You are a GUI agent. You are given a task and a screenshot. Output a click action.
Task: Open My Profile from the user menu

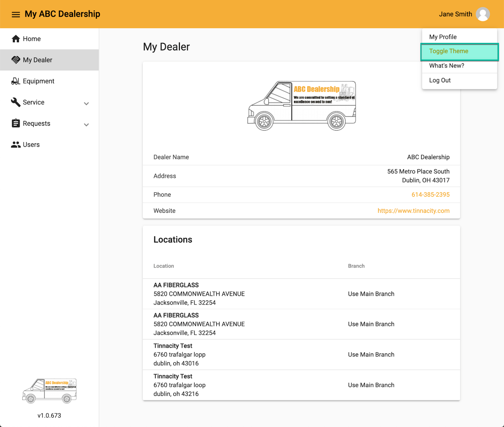459,37
